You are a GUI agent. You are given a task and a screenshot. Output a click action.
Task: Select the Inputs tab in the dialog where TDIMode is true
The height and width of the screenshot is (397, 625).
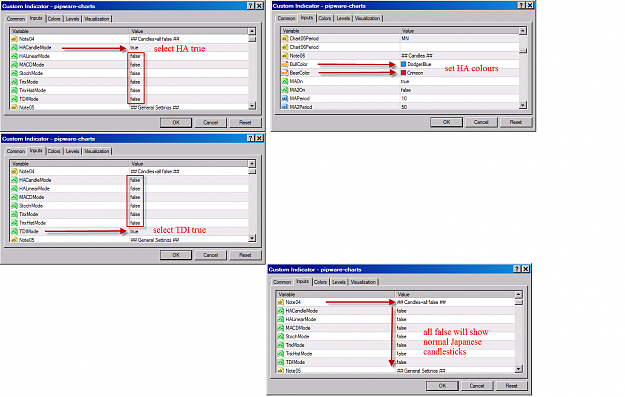36,151
